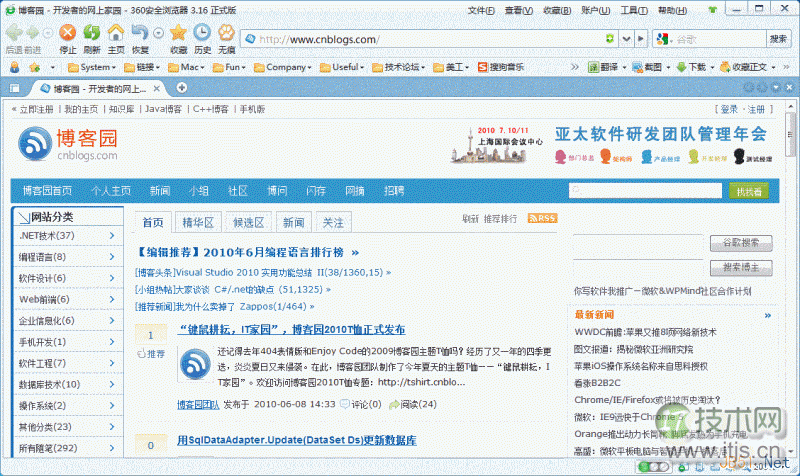Click the compatibility mode icon in address bar
800x476 pixels.
point(610,39)
